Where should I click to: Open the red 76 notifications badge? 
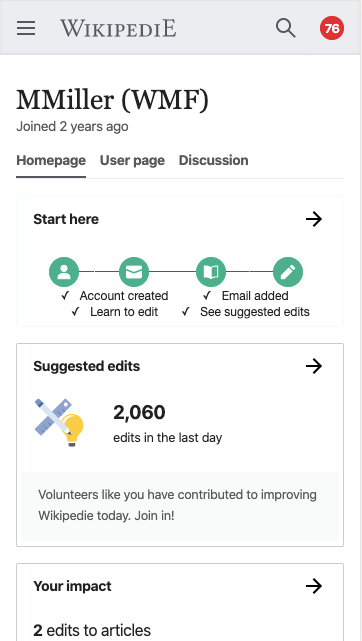pyautogui.click(x=332, y=28)
